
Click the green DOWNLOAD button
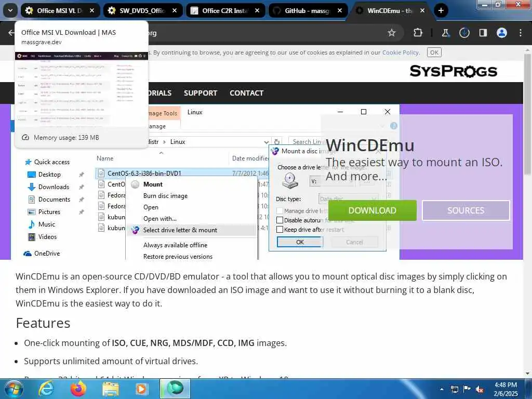pos(372,210)
